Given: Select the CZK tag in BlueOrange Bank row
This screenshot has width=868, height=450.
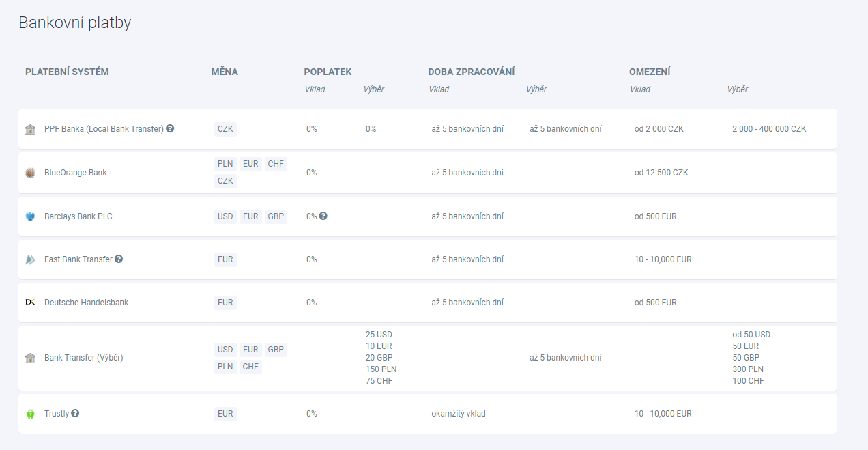Looking at the screenshot, I should point(225,181).
